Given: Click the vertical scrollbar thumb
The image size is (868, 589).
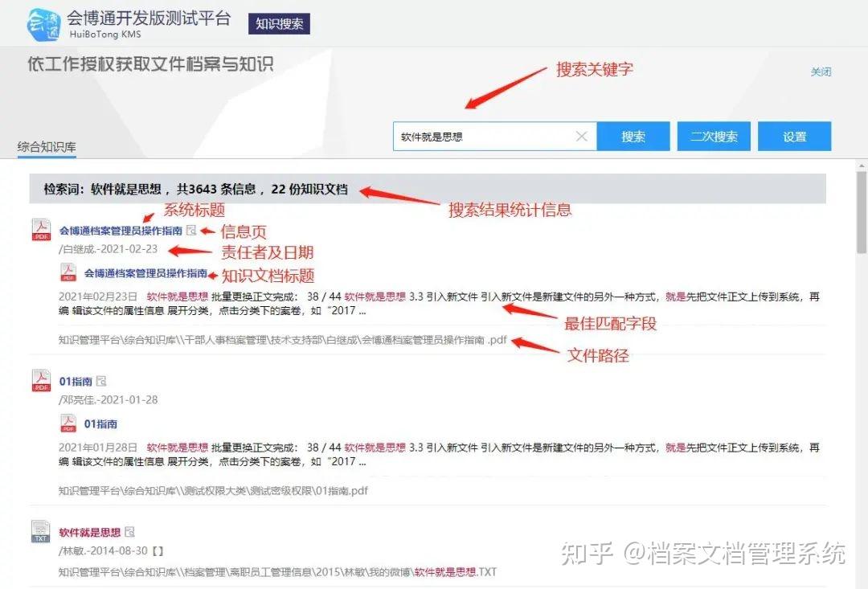Looking at the screenshot, I should [862, 211].
